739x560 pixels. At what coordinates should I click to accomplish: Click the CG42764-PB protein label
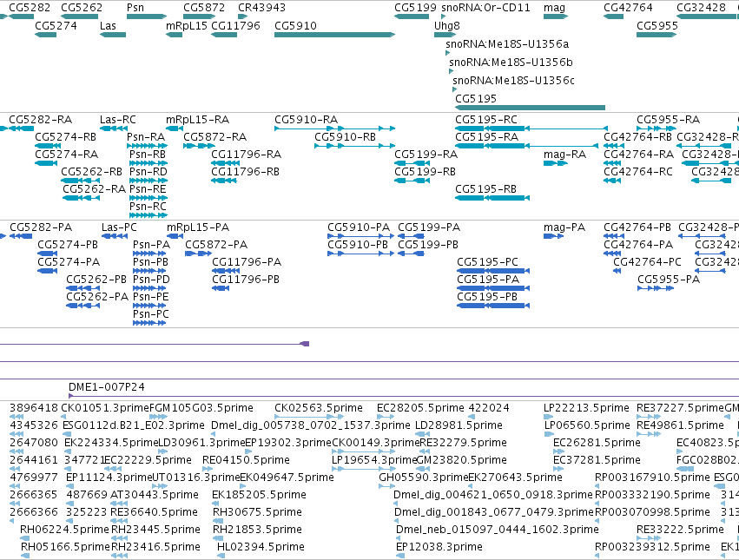pyautogui.click(x=637, y=227)
